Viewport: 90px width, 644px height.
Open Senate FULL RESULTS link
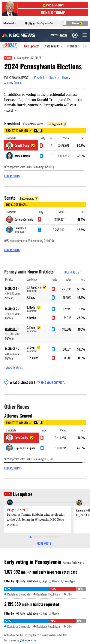click(13, 250)
